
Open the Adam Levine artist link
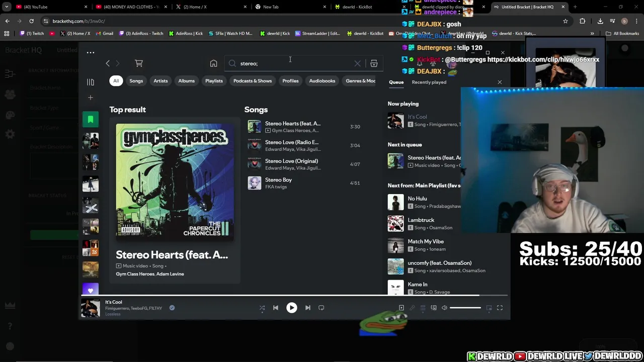click(x=170, y=274)
